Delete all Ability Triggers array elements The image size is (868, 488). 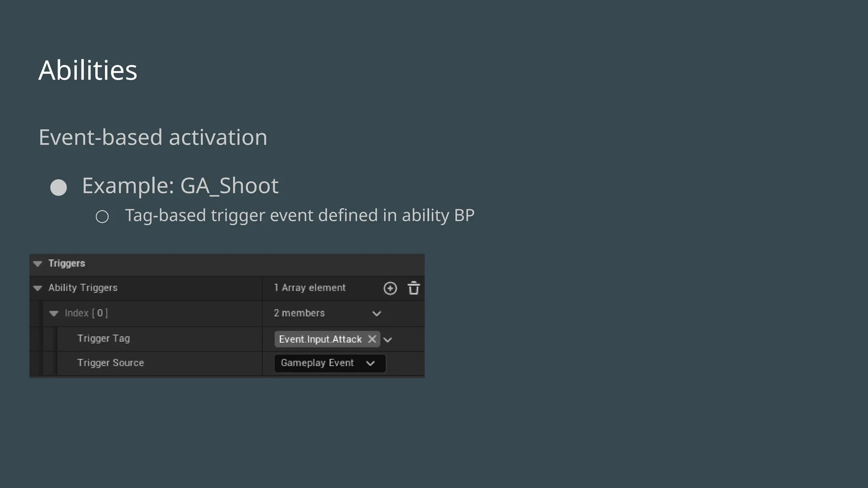(414, 288)
